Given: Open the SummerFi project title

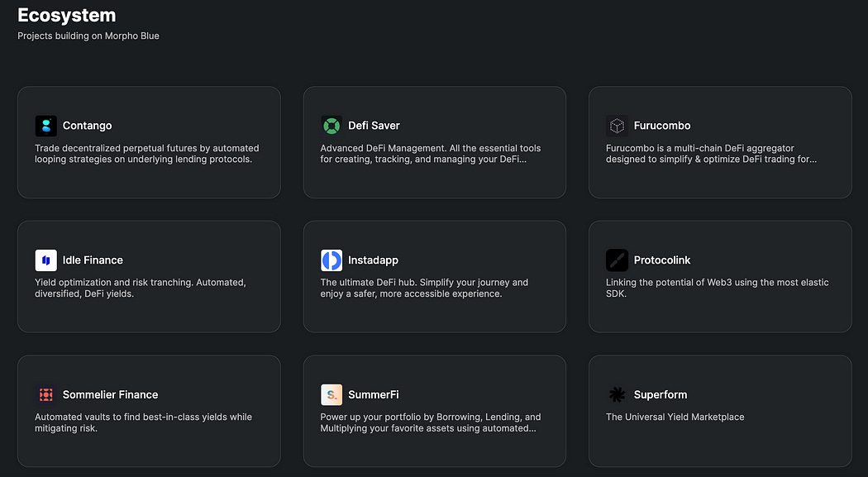Looking at the screenshot, I should [x=373, y=394].
